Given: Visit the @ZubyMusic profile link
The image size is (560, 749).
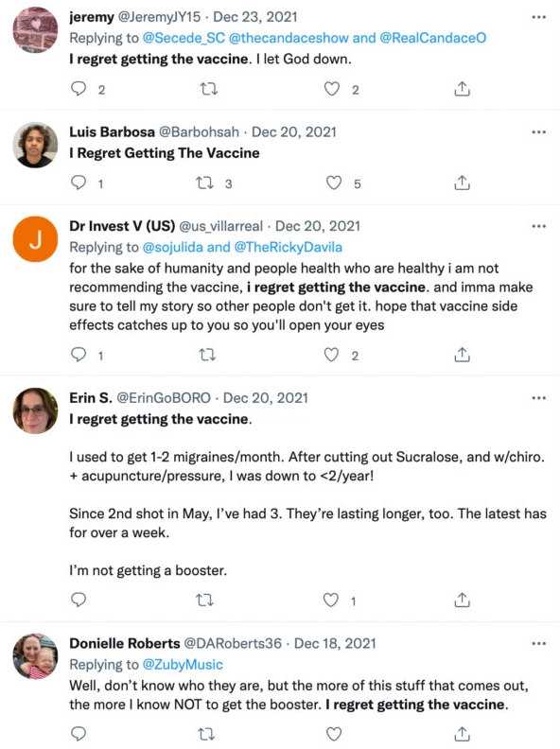Looking at the screenshot, I should (183, 665).
